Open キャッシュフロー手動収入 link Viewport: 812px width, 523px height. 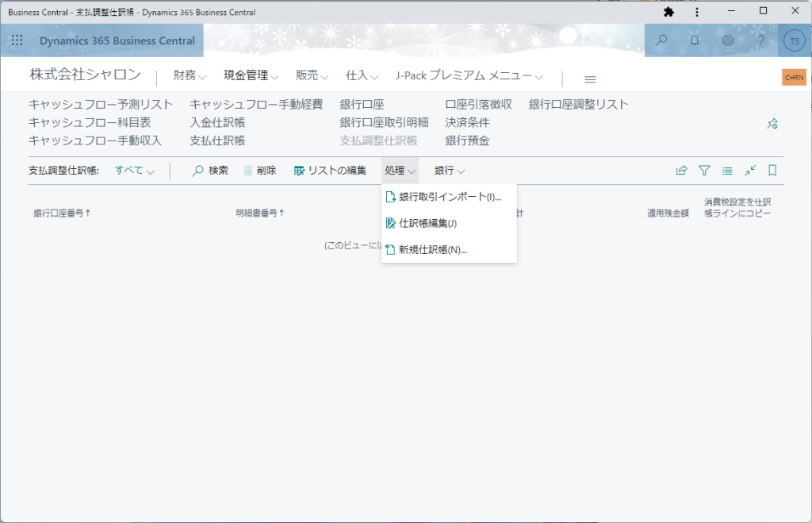pyautogui.click(x=95, y=140)
